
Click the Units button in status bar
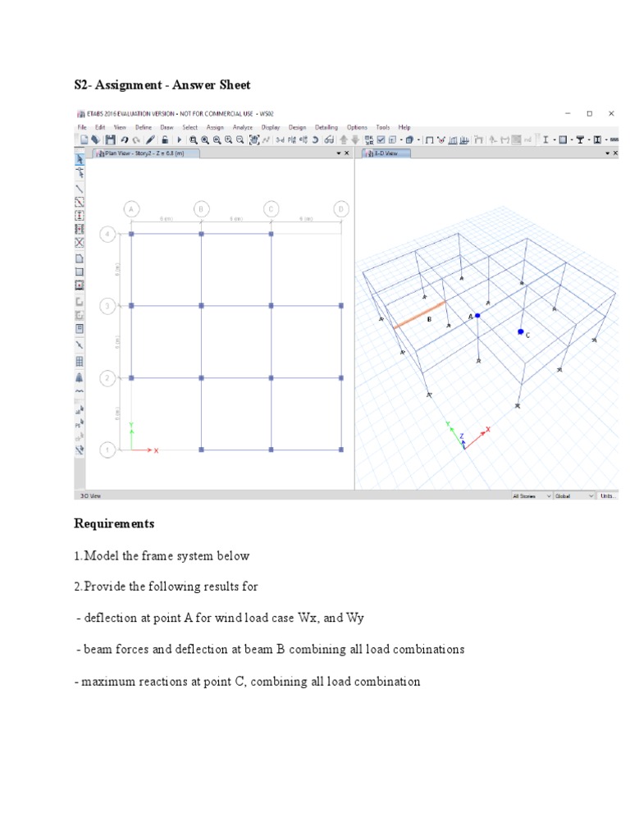[607, 496]
